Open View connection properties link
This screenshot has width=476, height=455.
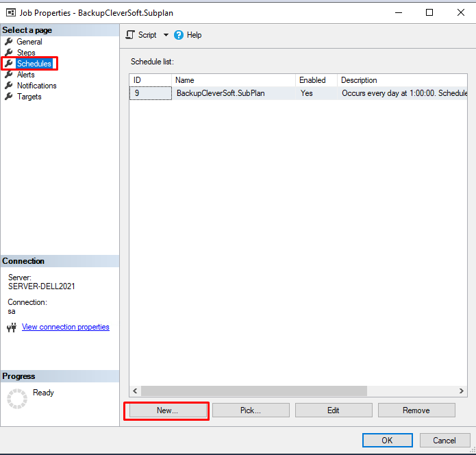tap(65, 328)
